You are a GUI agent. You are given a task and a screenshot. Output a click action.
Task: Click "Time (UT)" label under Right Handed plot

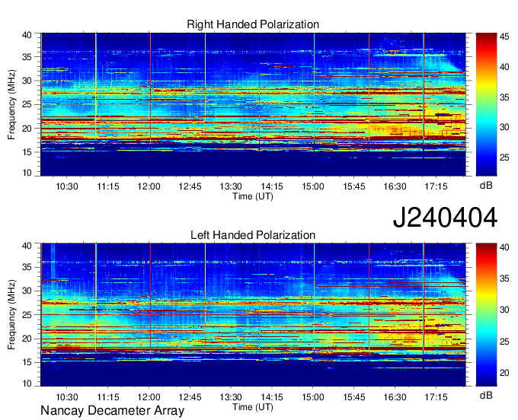253,196
